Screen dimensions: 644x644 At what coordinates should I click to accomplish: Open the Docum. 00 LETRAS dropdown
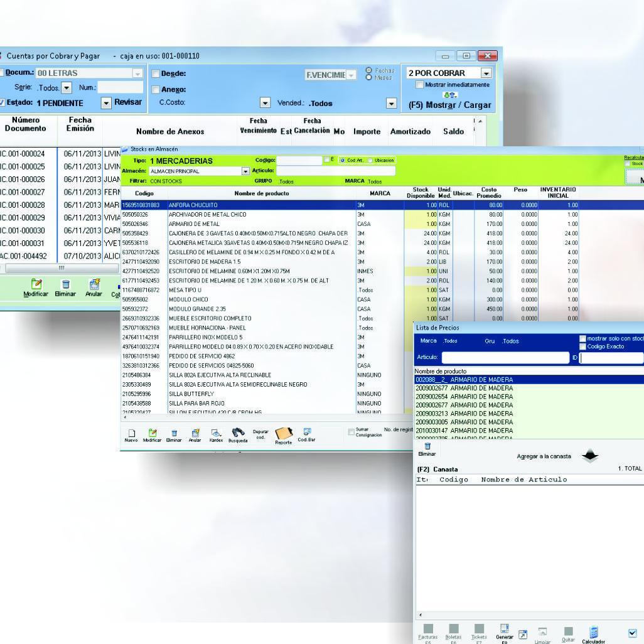[x=137, y=73]
